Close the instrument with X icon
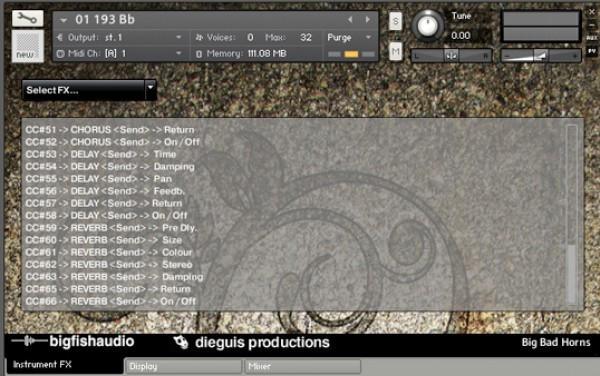600x376 pixels. click(592, 12)
